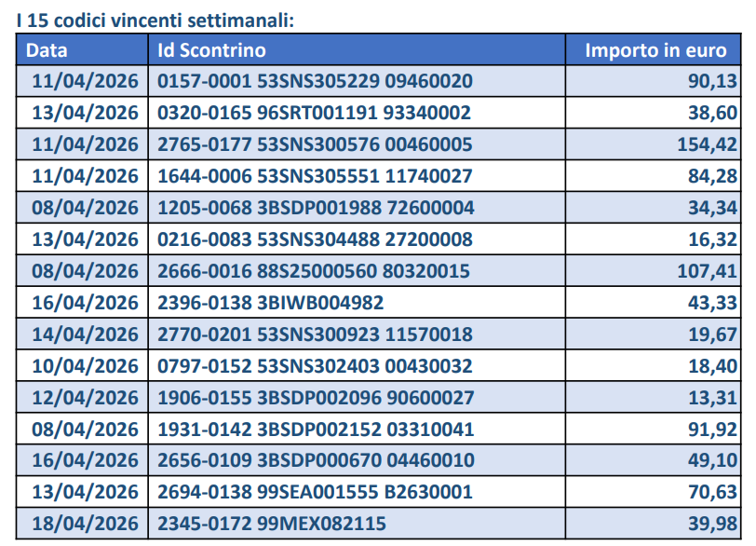Click the Data column header
Screen dimensions: 756x546
click(47, 50)
